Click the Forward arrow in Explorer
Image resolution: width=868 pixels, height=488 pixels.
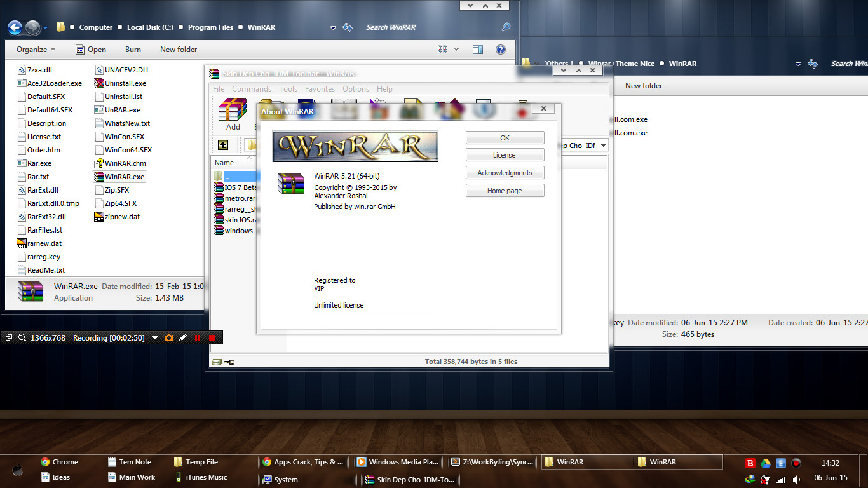click(32, 27)
